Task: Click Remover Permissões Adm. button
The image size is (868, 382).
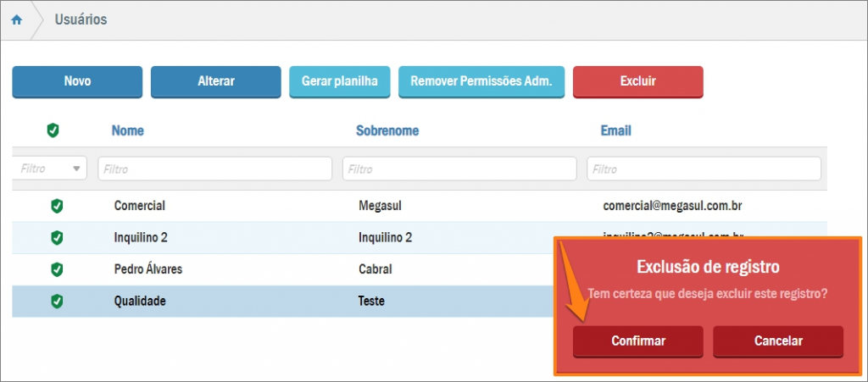Action: point(481,81)
